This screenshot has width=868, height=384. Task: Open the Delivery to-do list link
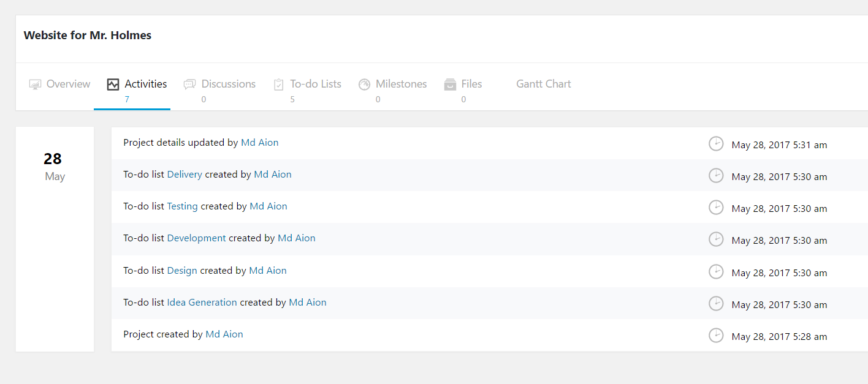tap(185, 175)
